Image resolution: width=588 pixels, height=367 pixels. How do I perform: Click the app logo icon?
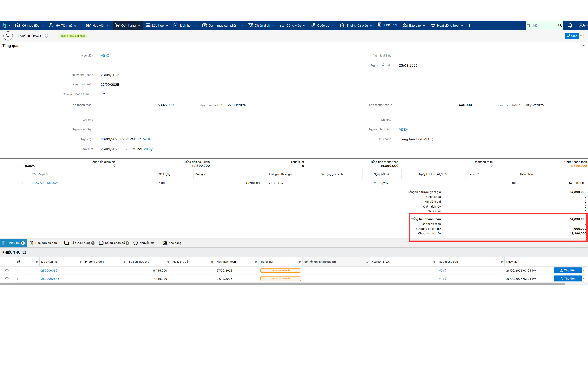click(4, 25)
